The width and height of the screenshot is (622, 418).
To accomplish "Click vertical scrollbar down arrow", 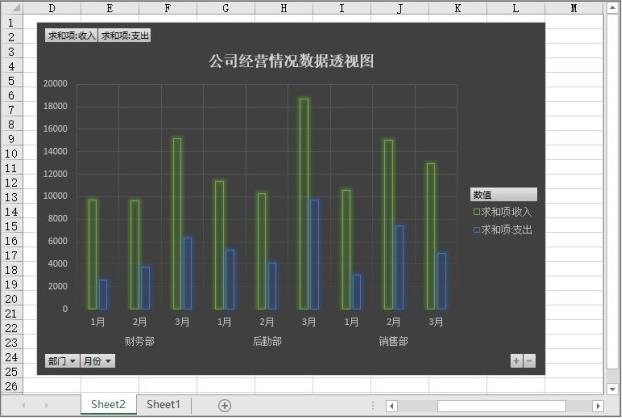I will [612, 389].
